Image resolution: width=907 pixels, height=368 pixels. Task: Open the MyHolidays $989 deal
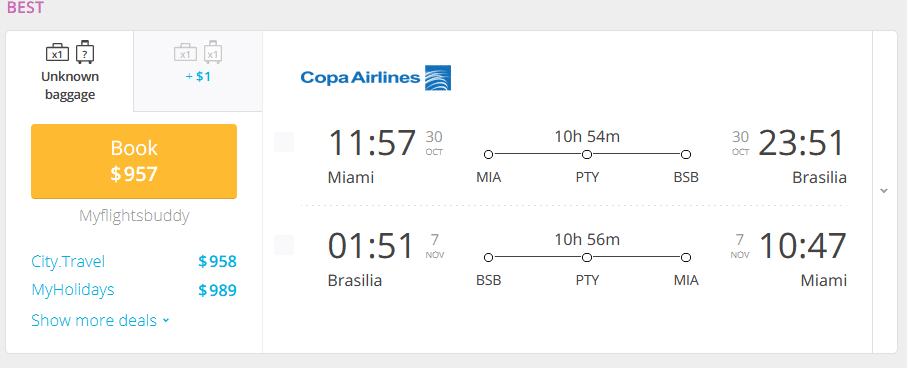coord(134,290)
